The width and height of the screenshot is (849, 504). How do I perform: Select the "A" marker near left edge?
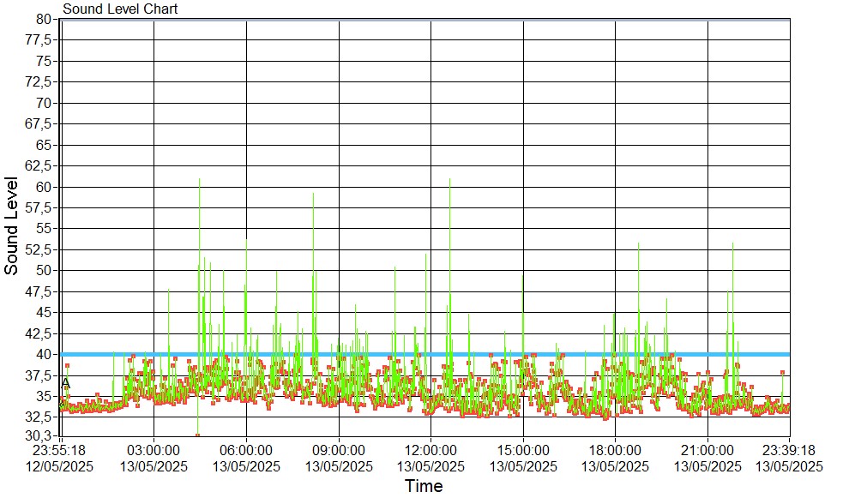[x=66, y=382]
